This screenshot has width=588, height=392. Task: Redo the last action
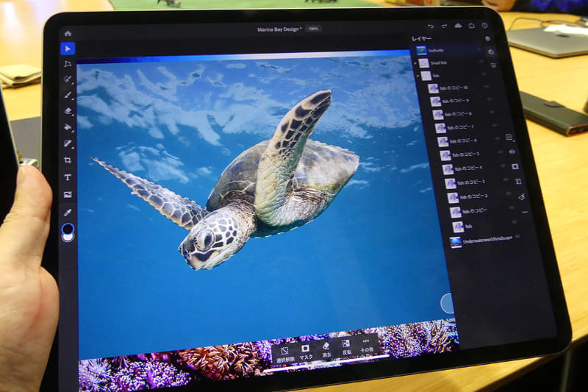[x=444, y=26]
